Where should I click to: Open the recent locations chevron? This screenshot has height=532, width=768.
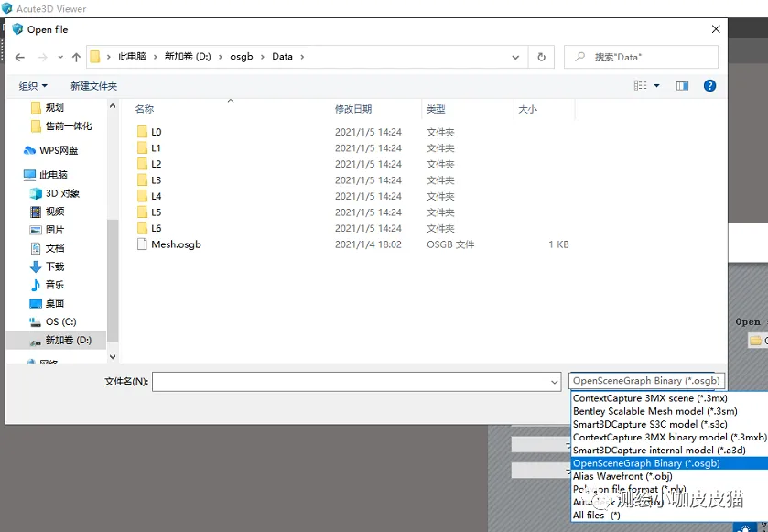tap(60, 58)
